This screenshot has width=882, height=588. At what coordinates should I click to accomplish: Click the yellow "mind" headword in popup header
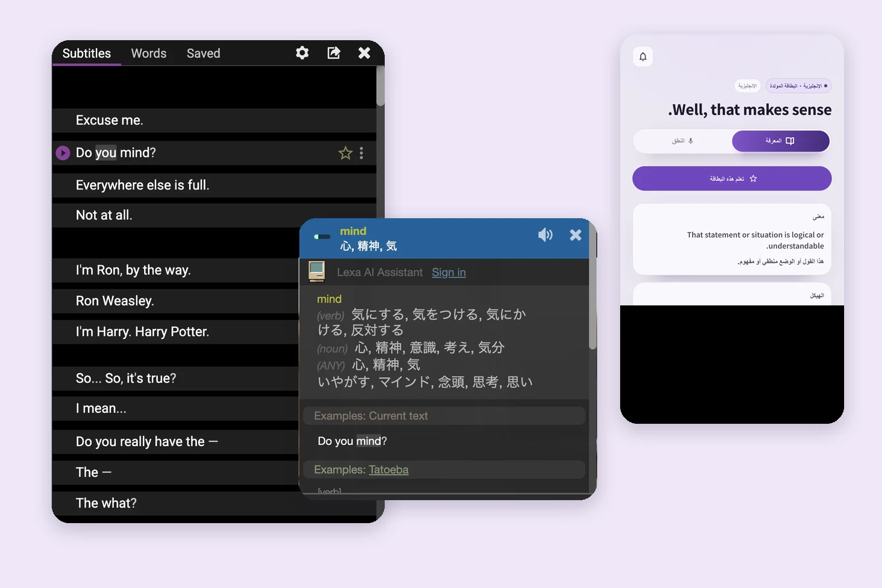tap(353, 231)
